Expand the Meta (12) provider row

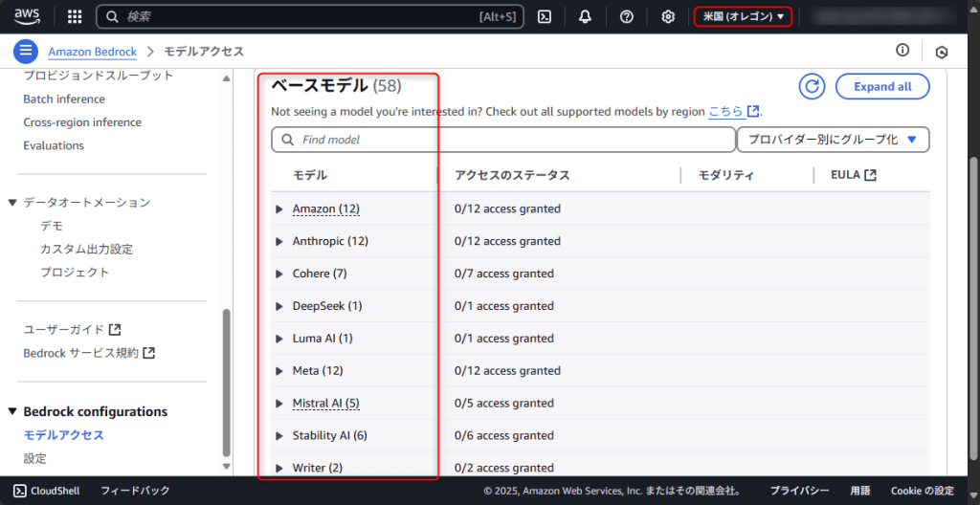[x=279, y=371]
